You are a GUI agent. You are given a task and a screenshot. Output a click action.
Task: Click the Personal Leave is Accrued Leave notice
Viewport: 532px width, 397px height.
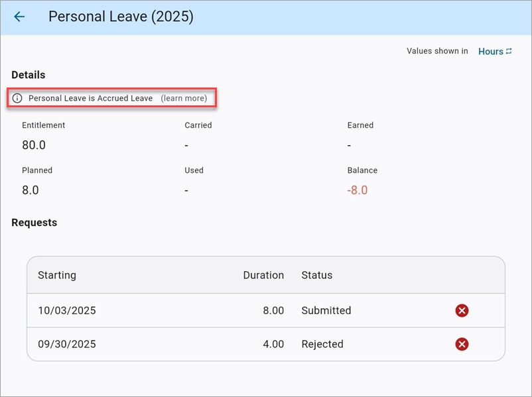[x=90, y=98]
